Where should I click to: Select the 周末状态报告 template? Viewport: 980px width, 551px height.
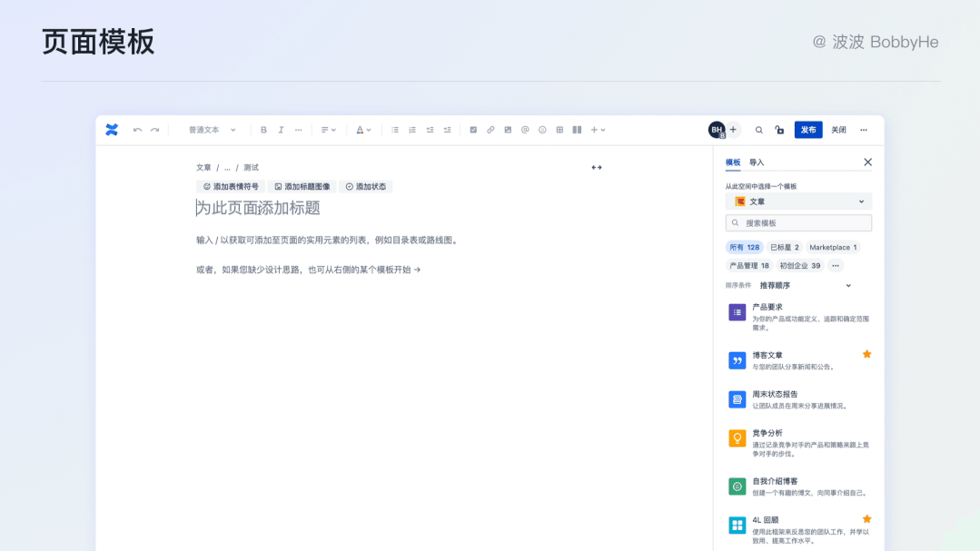coord(798,399)
